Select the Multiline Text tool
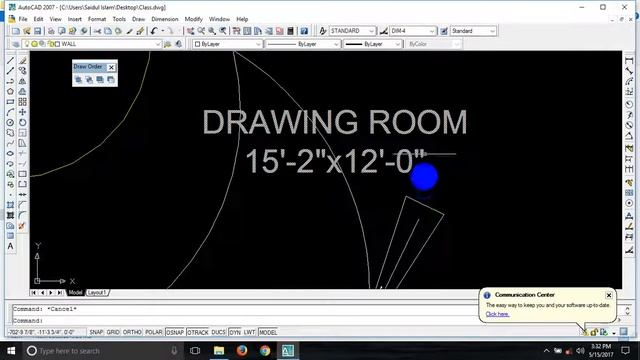 click(x=10, y=246)
